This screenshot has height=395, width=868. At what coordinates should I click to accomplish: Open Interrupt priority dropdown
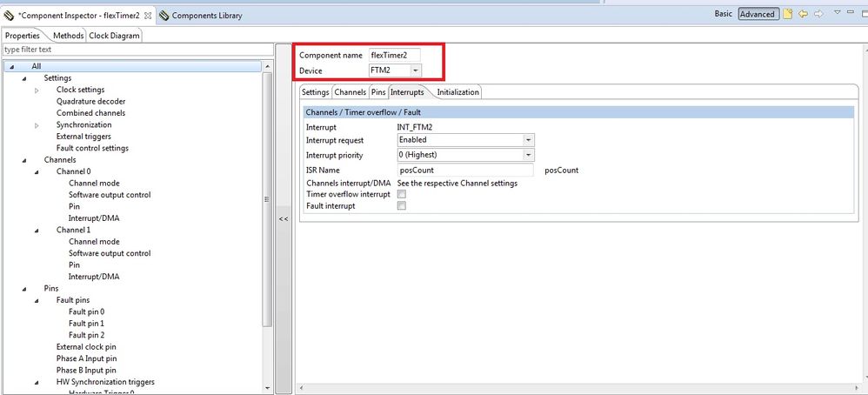click(529, 155)
